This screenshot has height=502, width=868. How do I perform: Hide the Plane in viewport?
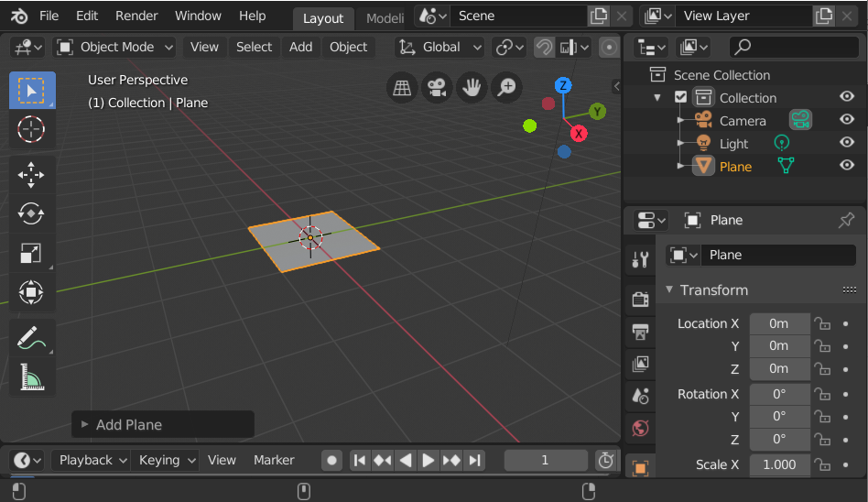(x=846, y=165)
